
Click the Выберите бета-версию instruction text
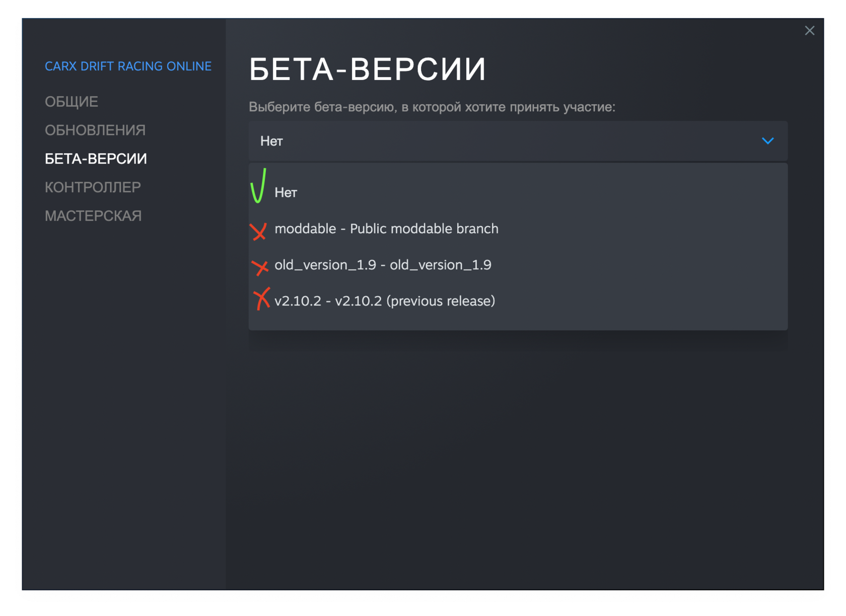[x=432, y=107]
